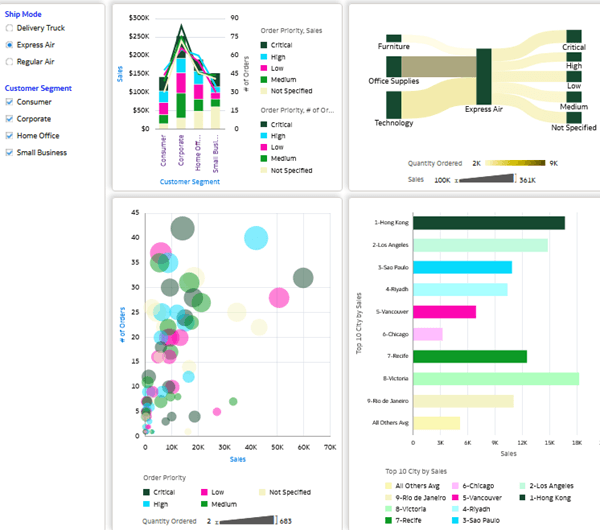Select the 7-Recife bar
Screen dimensions: 600x530
(470, 357)
